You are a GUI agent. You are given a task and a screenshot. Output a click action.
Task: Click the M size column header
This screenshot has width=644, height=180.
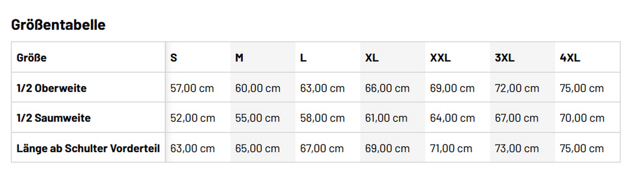tap(239, 58)
